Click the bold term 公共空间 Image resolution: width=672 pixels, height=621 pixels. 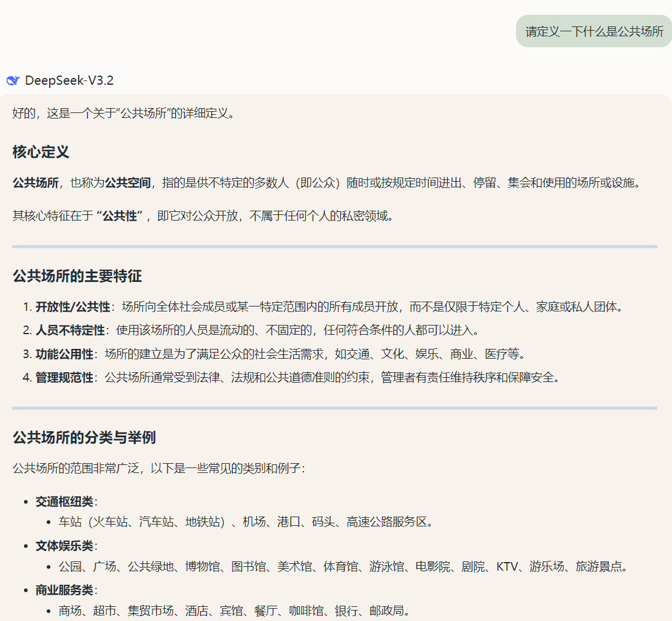pyautogui.click(x=127, y=183)
